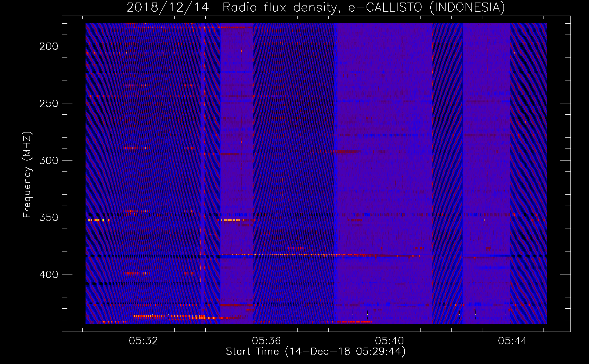Click the 05:36 time tick label
589x364 pixels.
pos(266,341)
